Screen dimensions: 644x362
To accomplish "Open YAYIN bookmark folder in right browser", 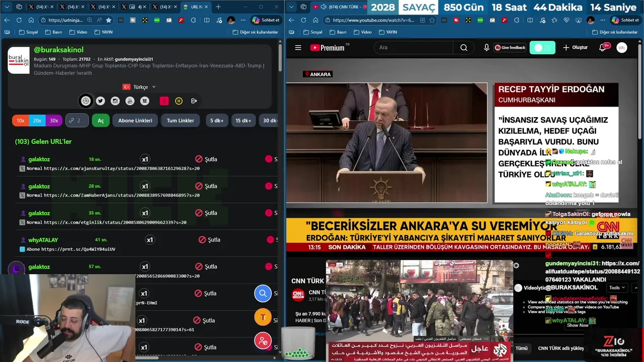I will tap(387, 32).
